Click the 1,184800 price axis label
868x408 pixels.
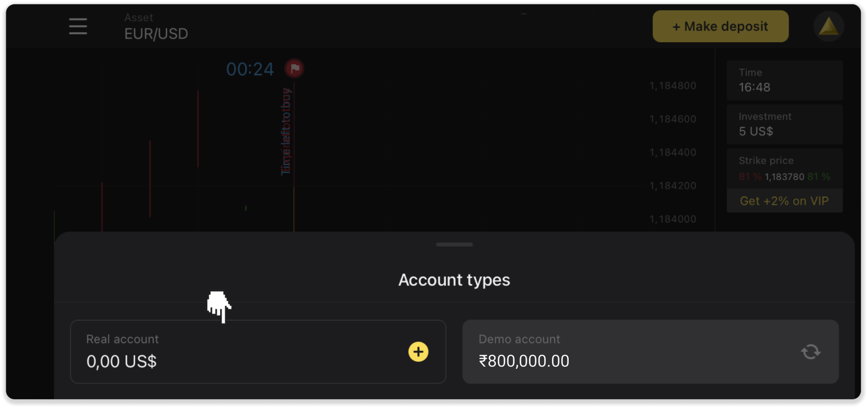(x=672, y=86)
